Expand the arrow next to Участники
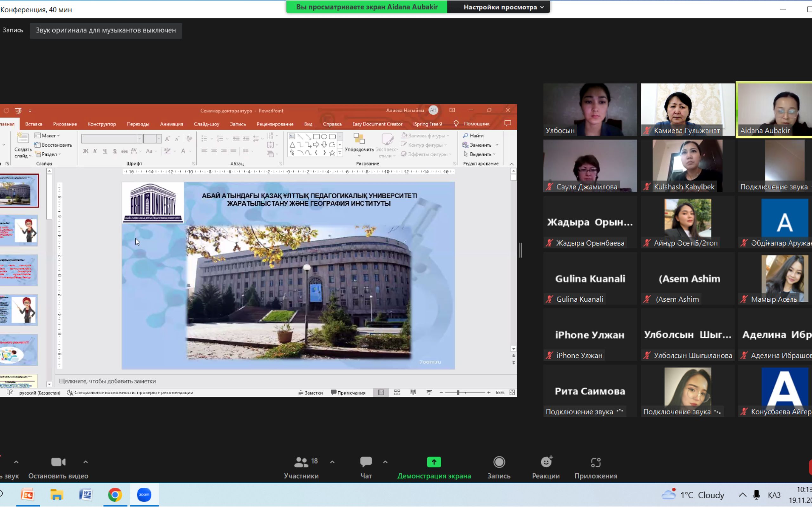Screen dimensions: 812x507 click(332, 462)
